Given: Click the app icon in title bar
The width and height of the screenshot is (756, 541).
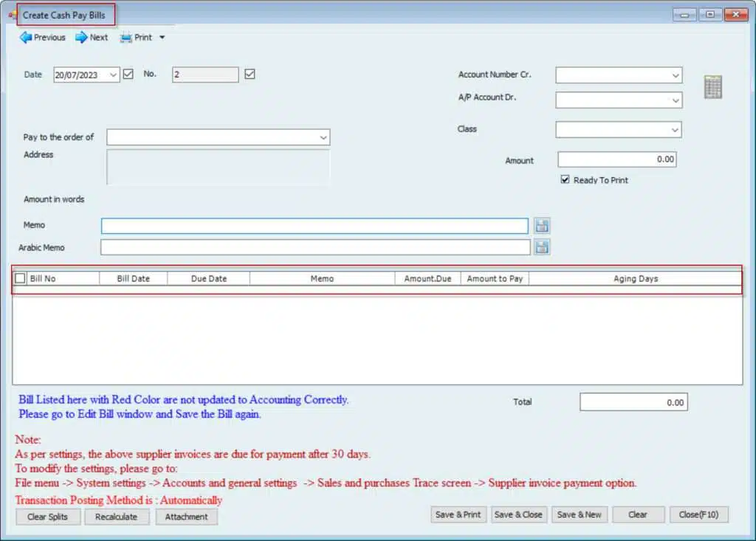Looking at the screenshot, I should 11,15.
